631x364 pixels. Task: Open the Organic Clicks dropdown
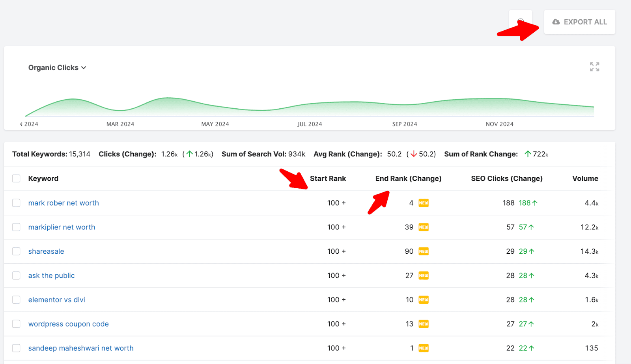pyautogui.click(x=57, y=68)
